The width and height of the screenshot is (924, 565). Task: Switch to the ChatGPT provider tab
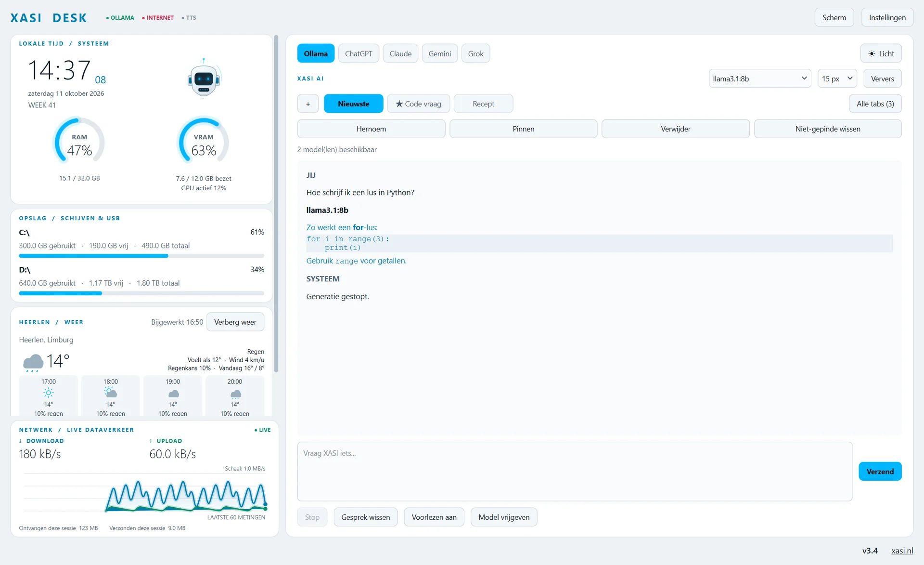(x=359, y=53)
